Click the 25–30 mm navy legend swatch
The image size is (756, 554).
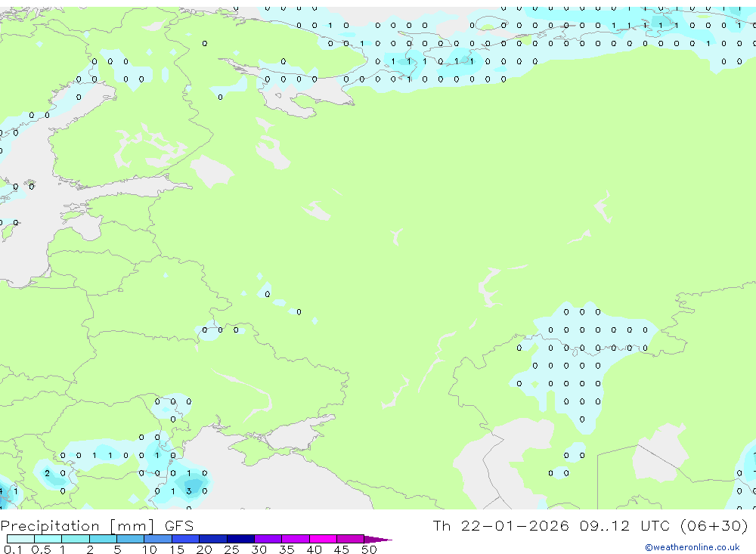(240, 539)
